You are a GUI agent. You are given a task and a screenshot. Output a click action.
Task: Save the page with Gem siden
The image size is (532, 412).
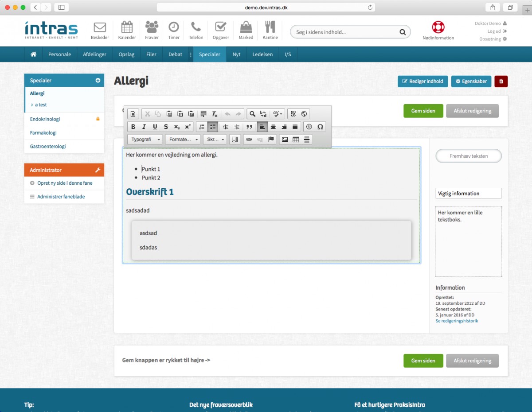tap(423, 111)
